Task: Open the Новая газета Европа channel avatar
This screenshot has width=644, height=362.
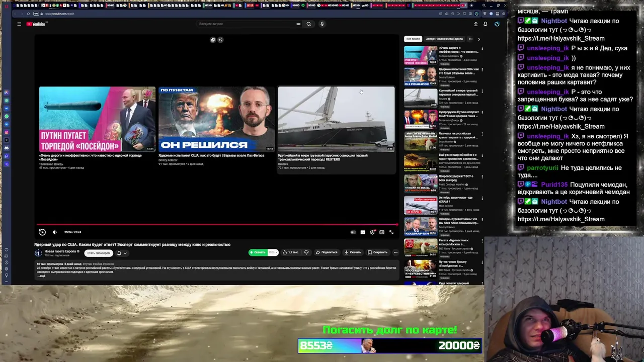Action: pos(38,253)
